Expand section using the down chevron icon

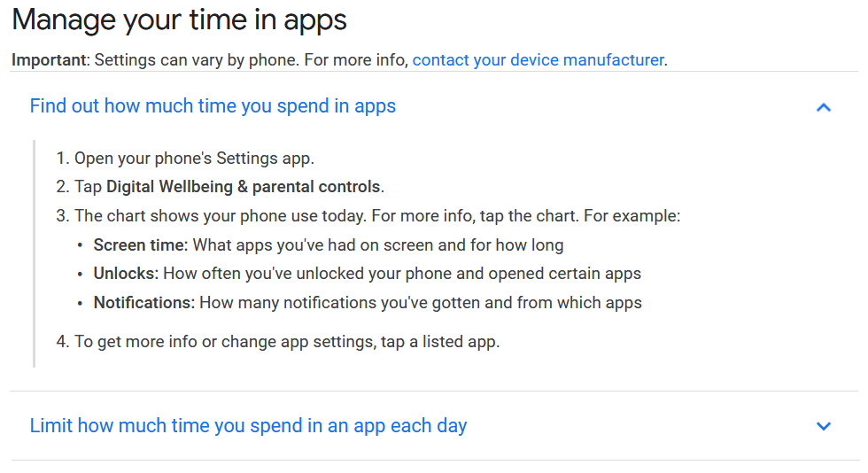[824, 426]
